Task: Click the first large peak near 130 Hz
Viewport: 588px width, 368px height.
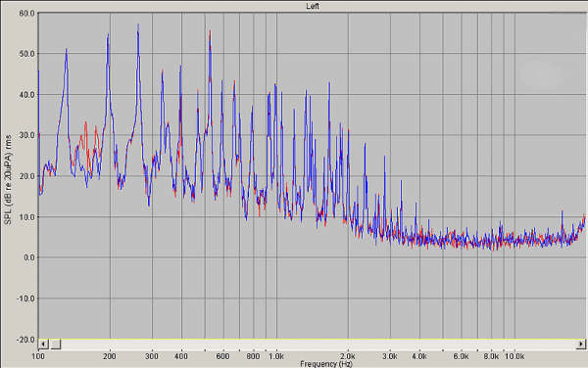Action: pyautogui.click(x=67, y=49)
